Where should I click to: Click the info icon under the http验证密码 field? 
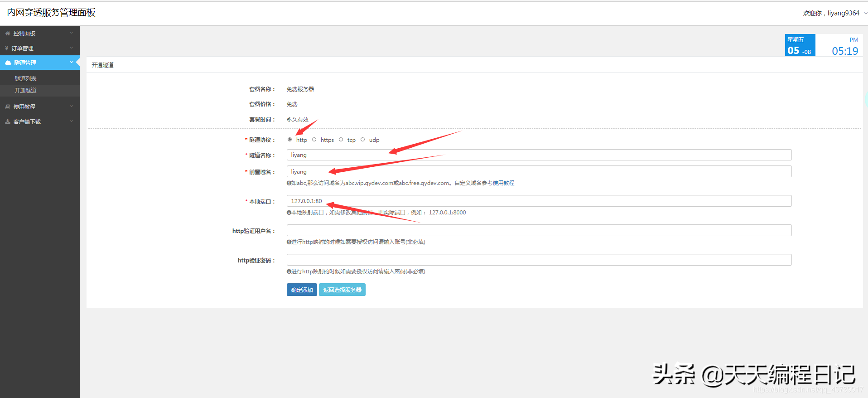289,272
